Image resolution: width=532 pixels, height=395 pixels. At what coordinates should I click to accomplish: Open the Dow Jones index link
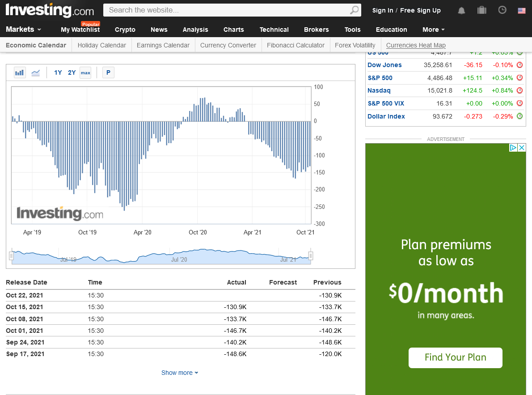click(x=385, y=65)
